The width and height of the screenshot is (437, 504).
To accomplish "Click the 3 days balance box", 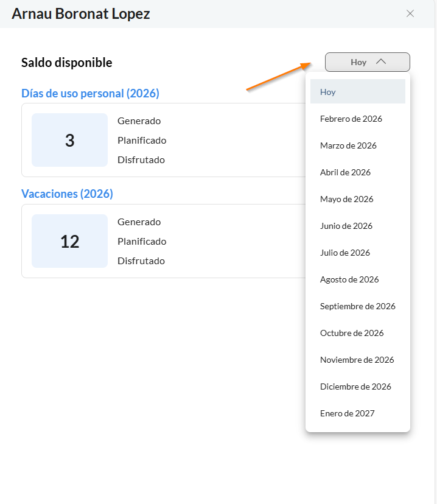I will 69,140.
